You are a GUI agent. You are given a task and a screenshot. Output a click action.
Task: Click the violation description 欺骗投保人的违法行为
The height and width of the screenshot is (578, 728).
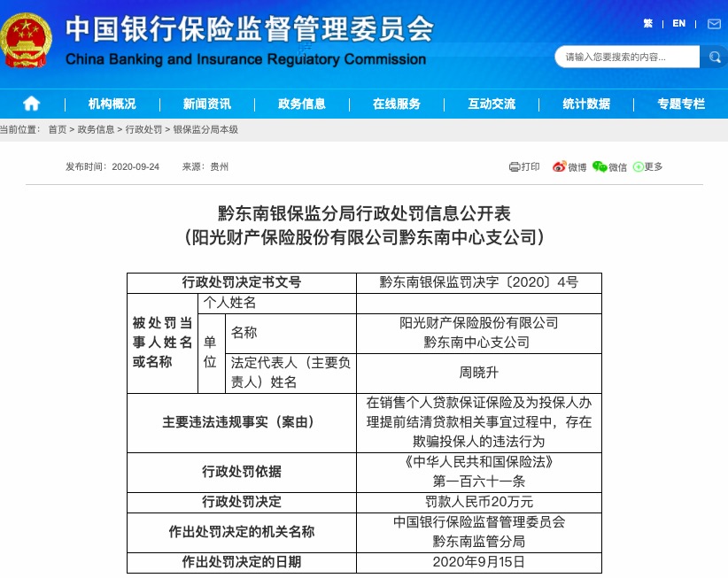[478, 441]
